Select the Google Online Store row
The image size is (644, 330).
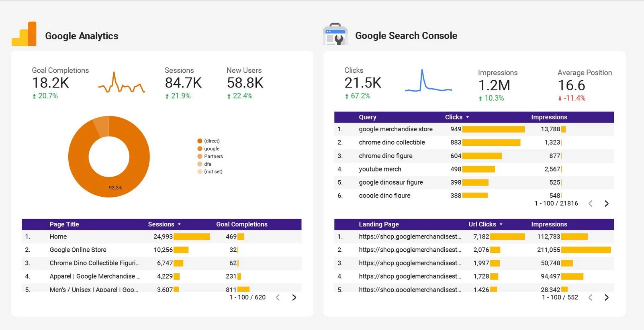click(x=162, y=250)
